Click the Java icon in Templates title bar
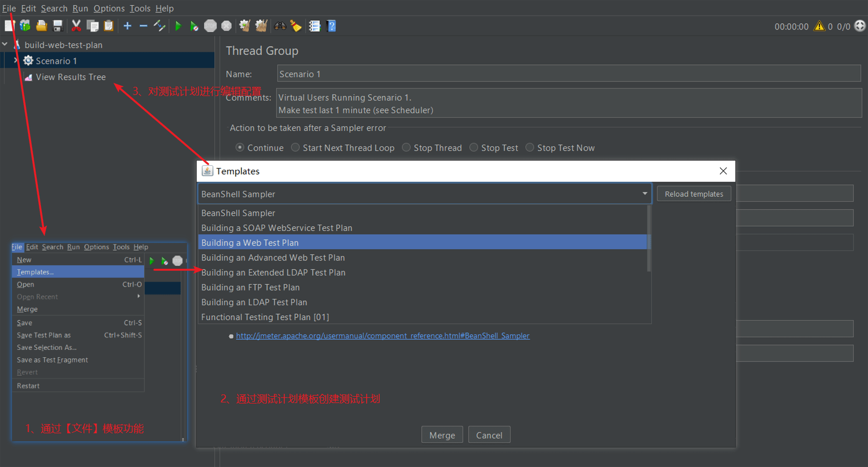 click(207, 171)
